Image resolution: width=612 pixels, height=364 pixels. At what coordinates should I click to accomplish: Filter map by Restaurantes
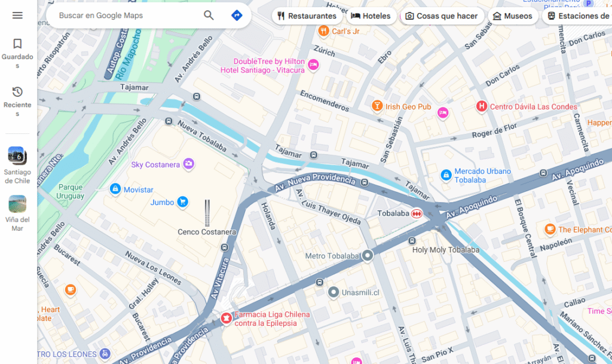tap(307, 16)
